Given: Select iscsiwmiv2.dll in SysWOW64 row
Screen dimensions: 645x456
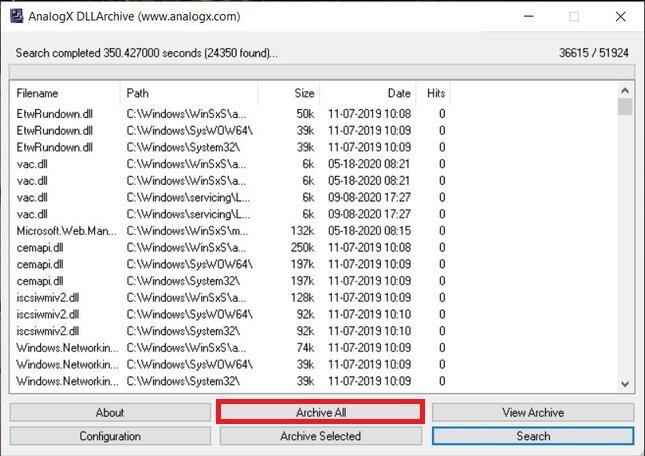Looking at the screenshot, I should 231,315.
